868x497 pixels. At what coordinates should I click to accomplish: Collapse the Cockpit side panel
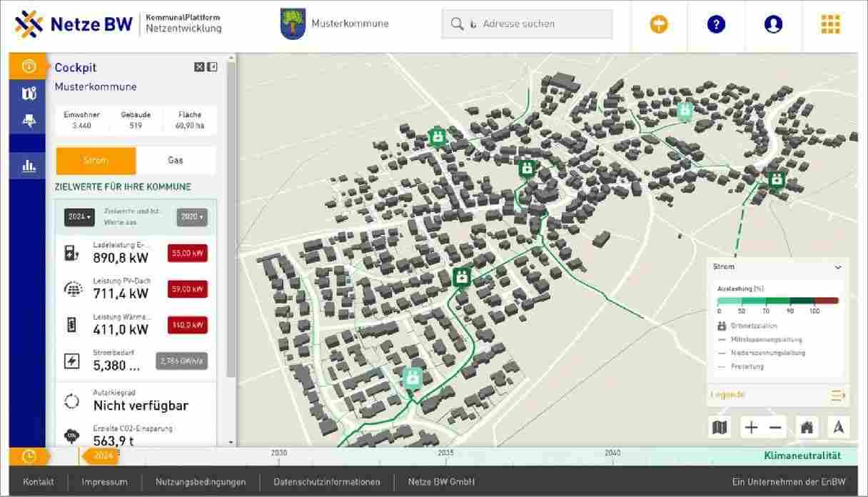pyautogui.click(x=212, y=67)
